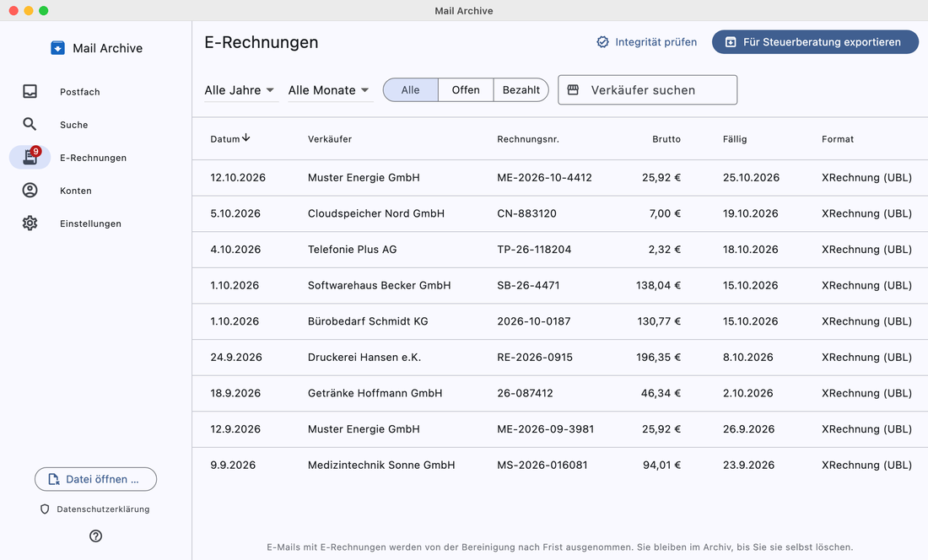
Task: Select the Getränke Hoffmann GmbH invoice
Action: coord(560,393)
